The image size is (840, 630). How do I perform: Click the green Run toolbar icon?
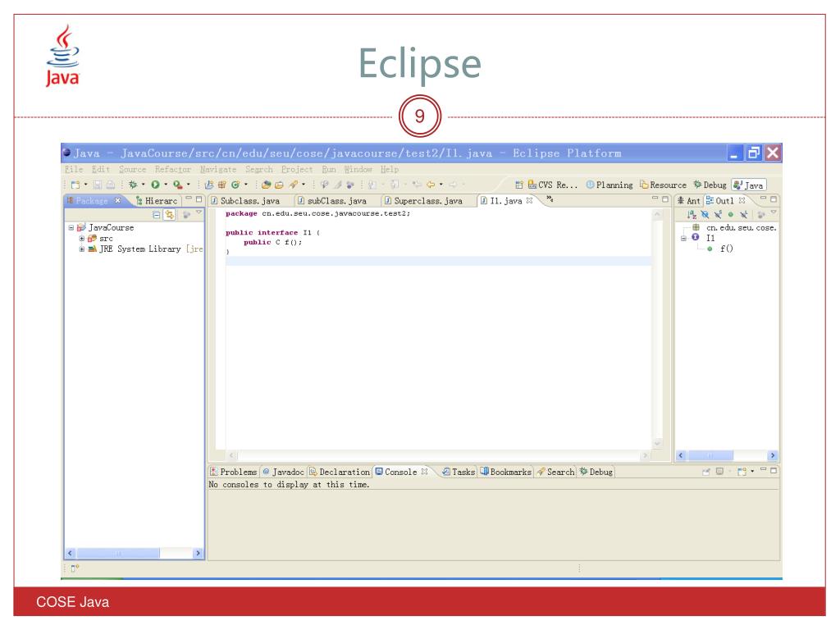(155, 185)
